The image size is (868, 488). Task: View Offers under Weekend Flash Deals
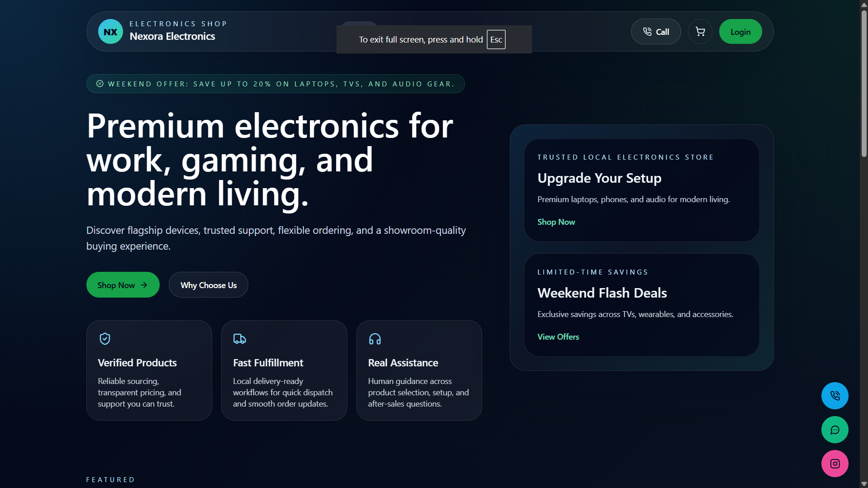point(558,336)
